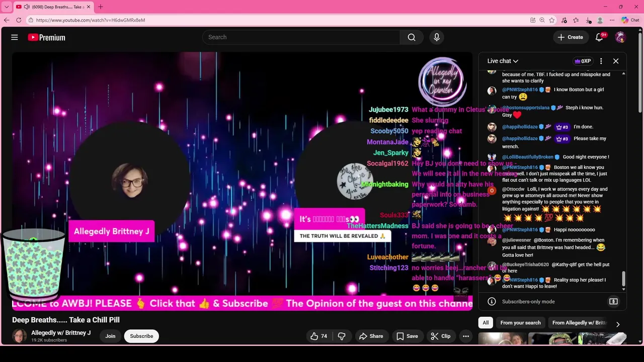Click the 19.2K subscribers text
The image size is (644, 362).
tap(49, 340)
